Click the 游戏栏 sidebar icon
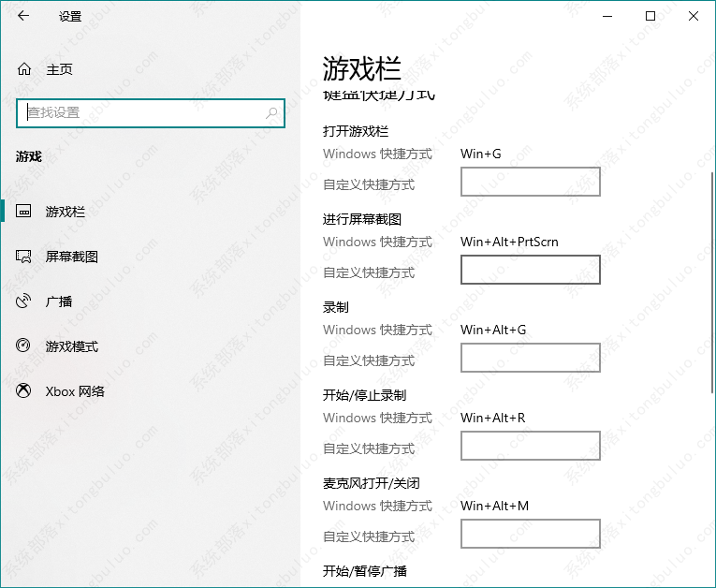 tap(24, 212)
